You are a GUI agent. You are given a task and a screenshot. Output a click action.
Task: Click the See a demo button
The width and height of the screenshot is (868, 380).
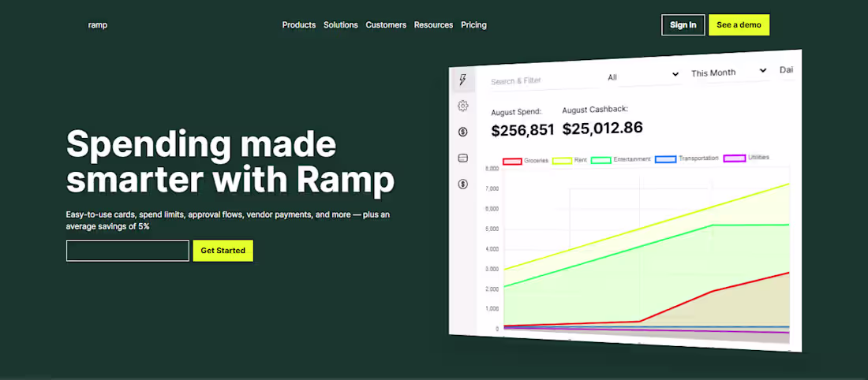[739, 25]
